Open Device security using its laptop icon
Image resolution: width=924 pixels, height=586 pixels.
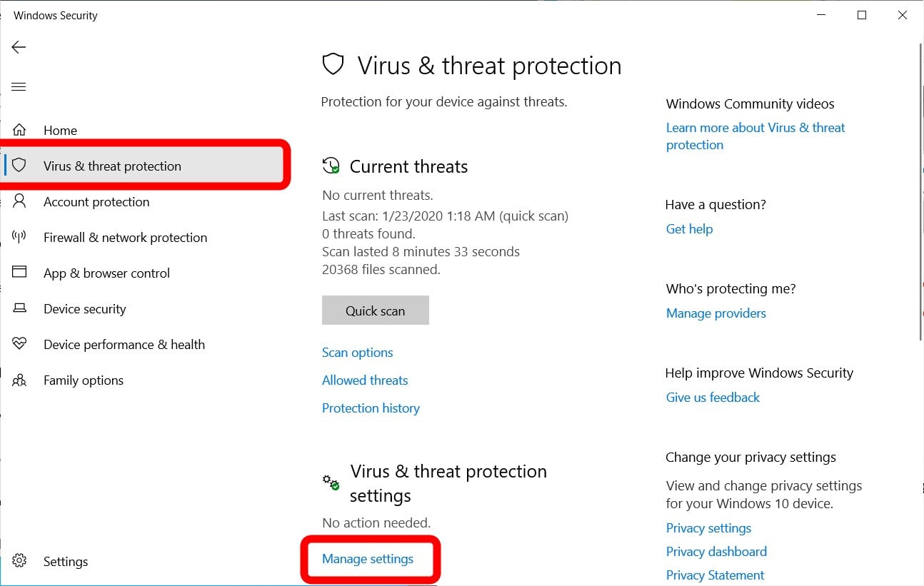(20, 308)
